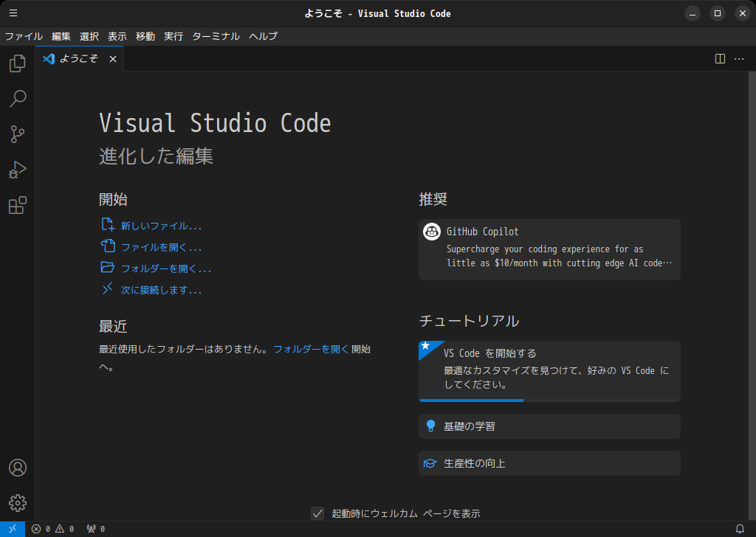Minimize the Visual Studio Code window
Image resolution: width=756 pixels, height=537 pixels.
pyautogui.click(x=693, y=13)
